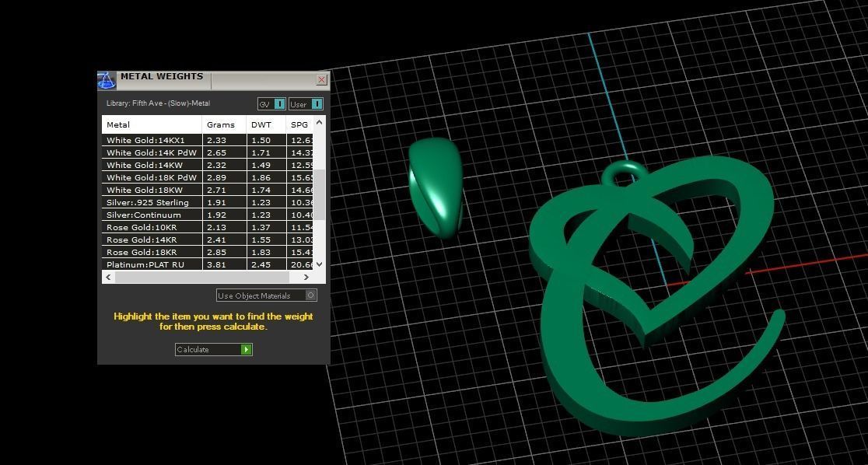868x465 pixels.
Task: Select the Rose Gold:18KR row
Action: (x=208, y=253)
